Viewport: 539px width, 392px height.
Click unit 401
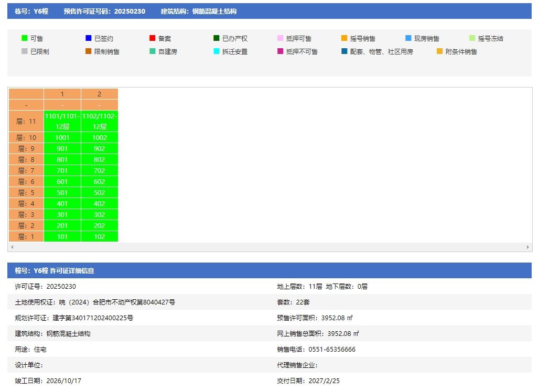click(x=62, y=204)
